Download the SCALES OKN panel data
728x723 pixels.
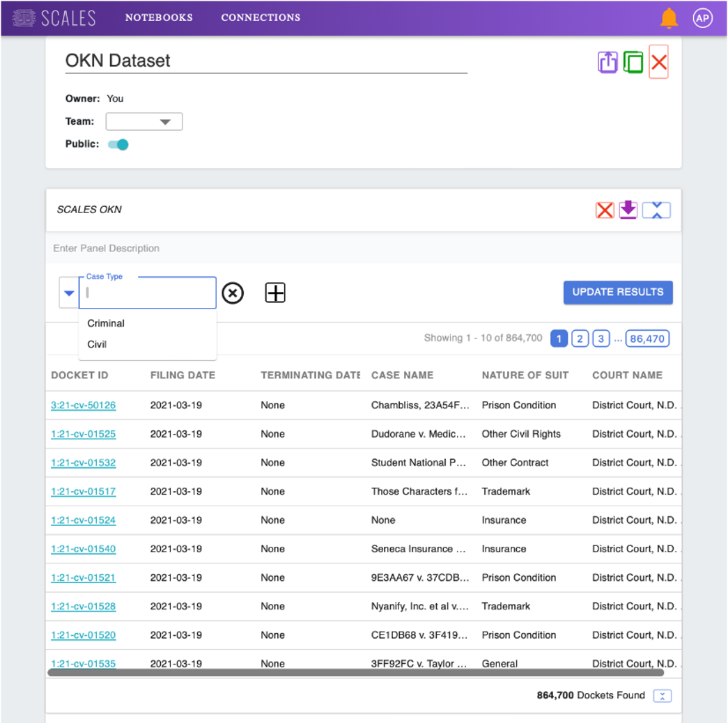pyautogui.click(x=628, y=210)
